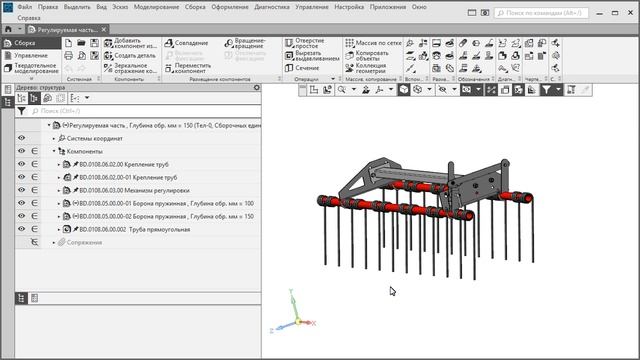Hide Борона пружинная 150 mm component
The width and height of the screenshot is (640, 360).
pyautogui.click(x=22, y=216)
